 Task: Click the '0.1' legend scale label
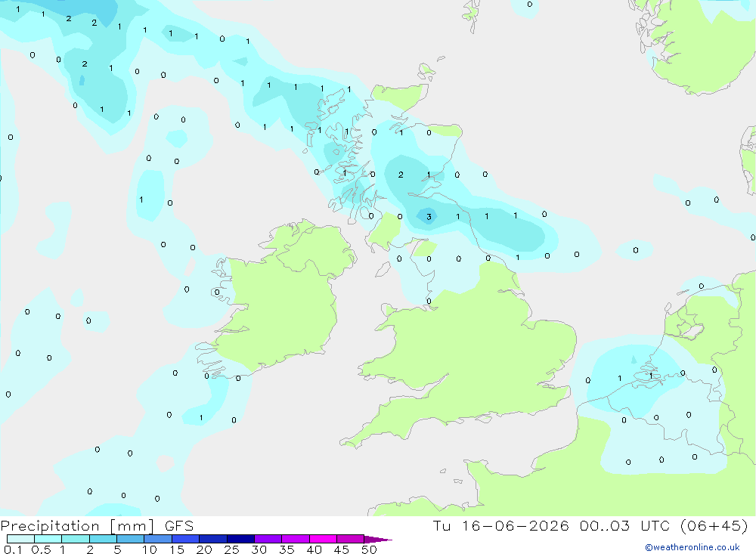click(x=13, y=549)
